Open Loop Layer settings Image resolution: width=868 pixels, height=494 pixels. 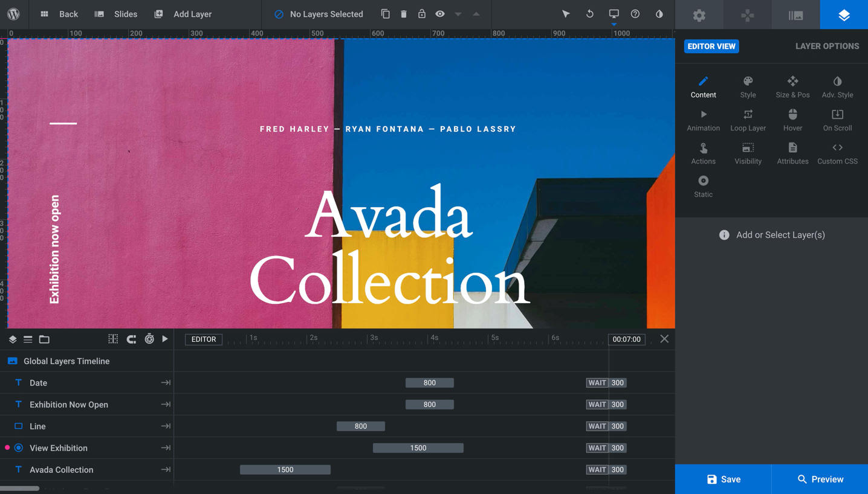click(748, 121)
